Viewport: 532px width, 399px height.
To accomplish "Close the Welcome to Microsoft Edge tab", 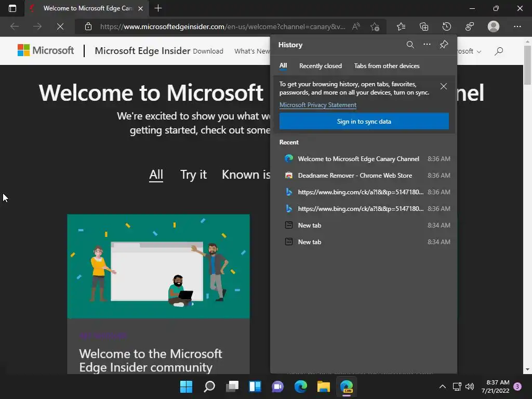I will point(140,8).
